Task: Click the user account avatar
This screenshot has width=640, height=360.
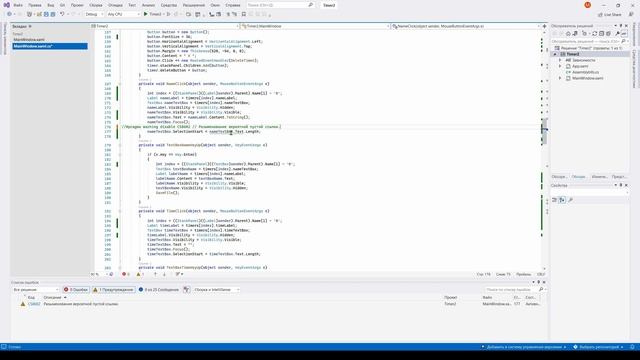Action: 587,5
